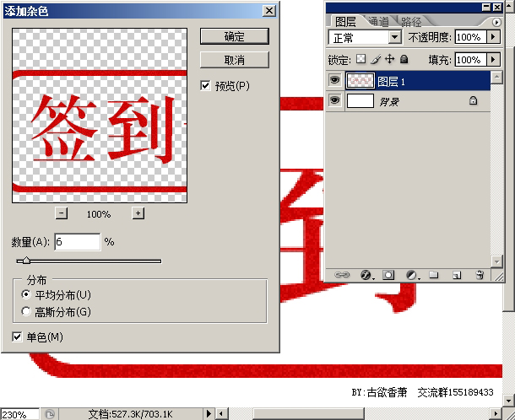The image size is (515, 420).
Task: Open the 填充 slider arrow
Action: pyautogui.click(x=493, y=59)
